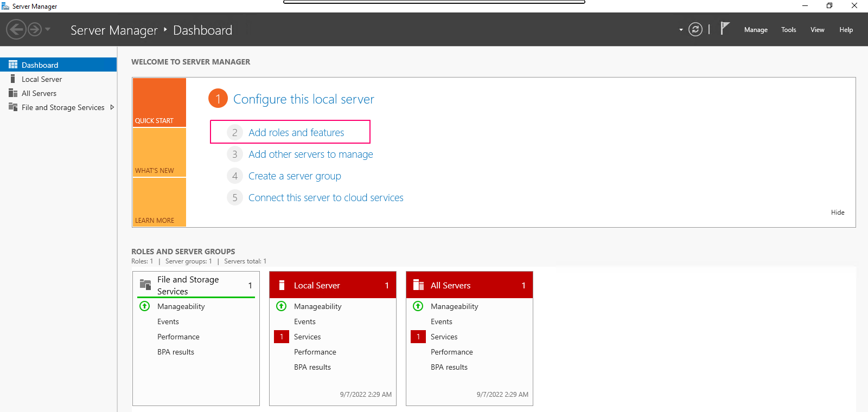Click the All Servers tile header icon

click(x=418, y=285)
